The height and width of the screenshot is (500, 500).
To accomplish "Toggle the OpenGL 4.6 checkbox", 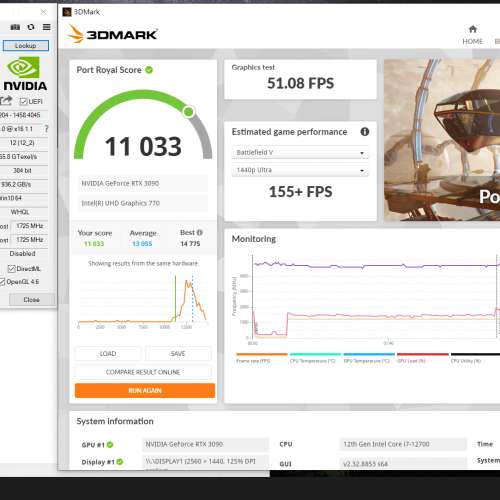I will [x=2, y=282].
